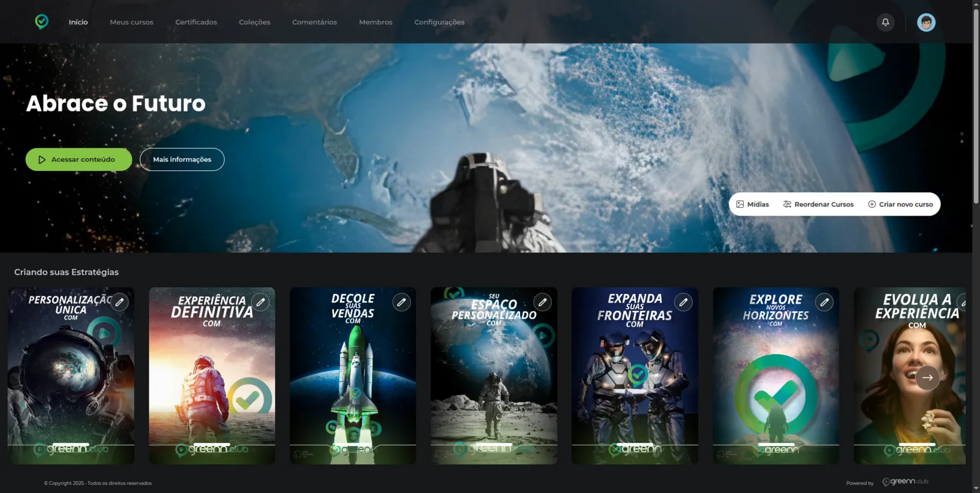Click the Powered by Greenn club logo

tap(905, 482)
